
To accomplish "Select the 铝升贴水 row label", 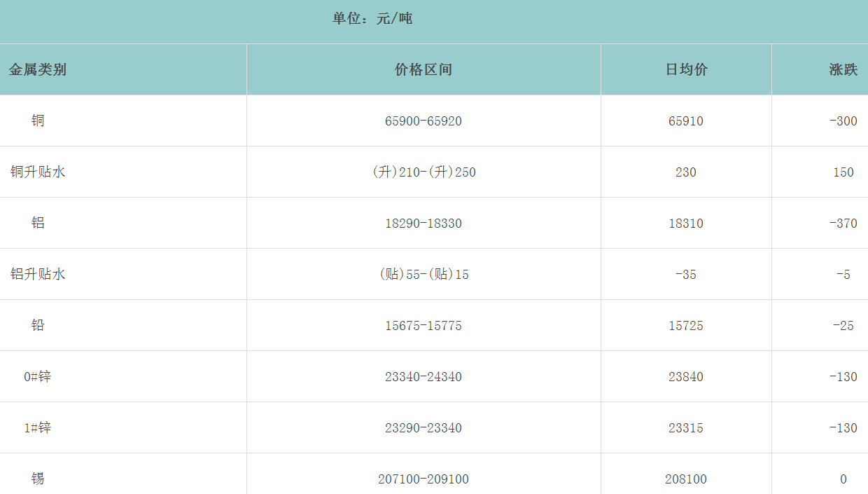I will [x=38, y=274].
